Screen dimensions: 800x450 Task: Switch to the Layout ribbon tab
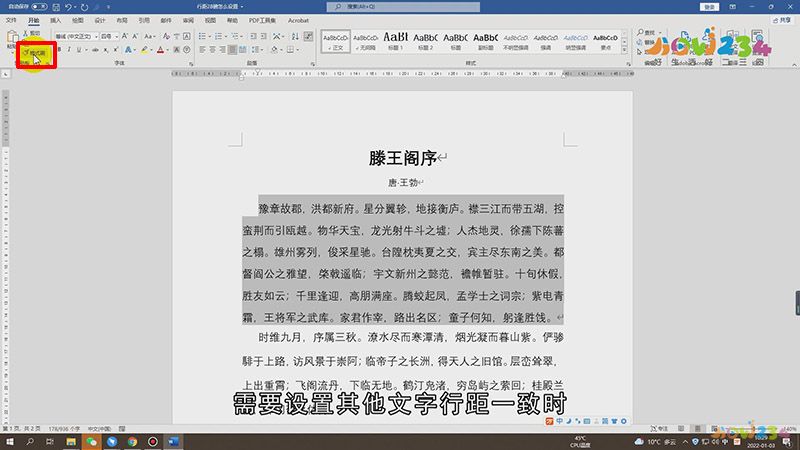coord(122,20)
